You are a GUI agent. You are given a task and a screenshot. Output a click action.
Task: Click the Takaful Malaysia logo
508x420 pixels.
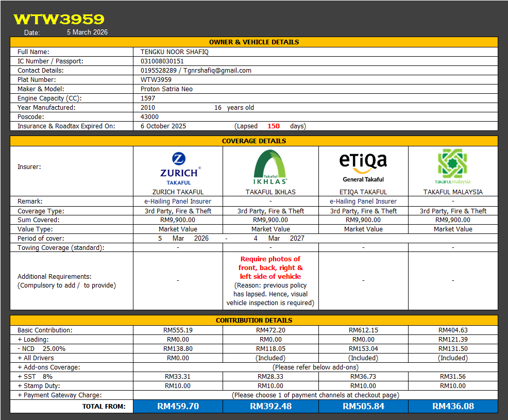click(453, 166)
